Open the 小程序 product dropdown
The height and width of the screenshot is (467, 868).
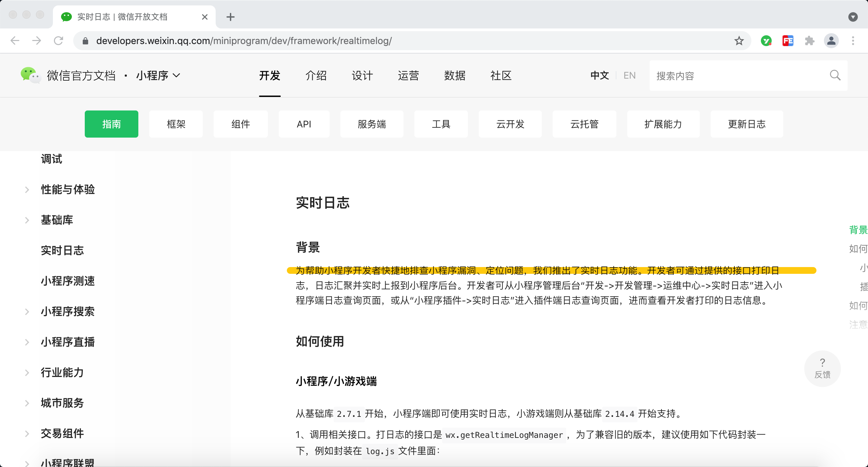pos(158,75)
